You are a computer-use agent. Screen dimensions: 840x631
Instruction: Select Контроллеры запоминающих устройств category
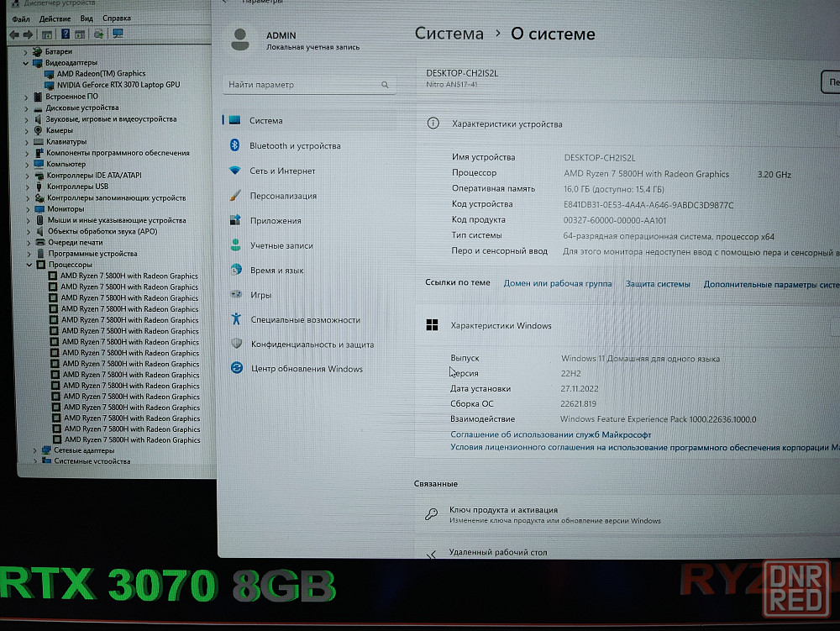pos(116,197)
